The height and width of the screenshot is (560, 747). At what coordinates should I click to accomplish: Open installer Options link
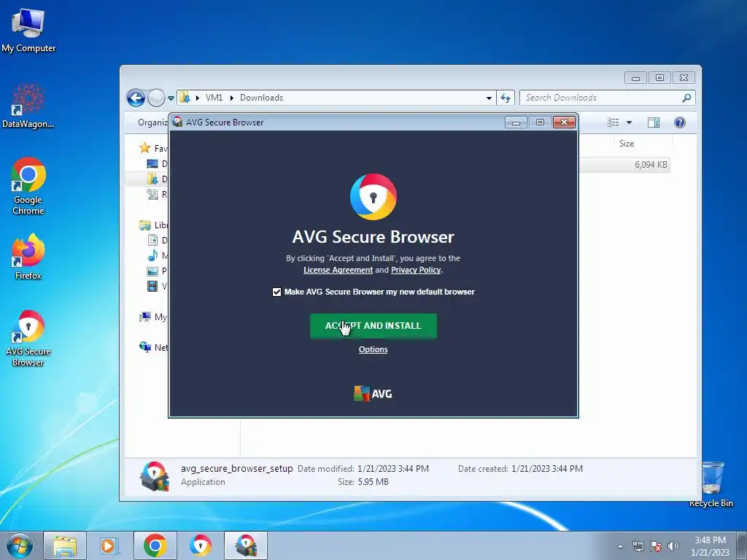coord(373,349)
